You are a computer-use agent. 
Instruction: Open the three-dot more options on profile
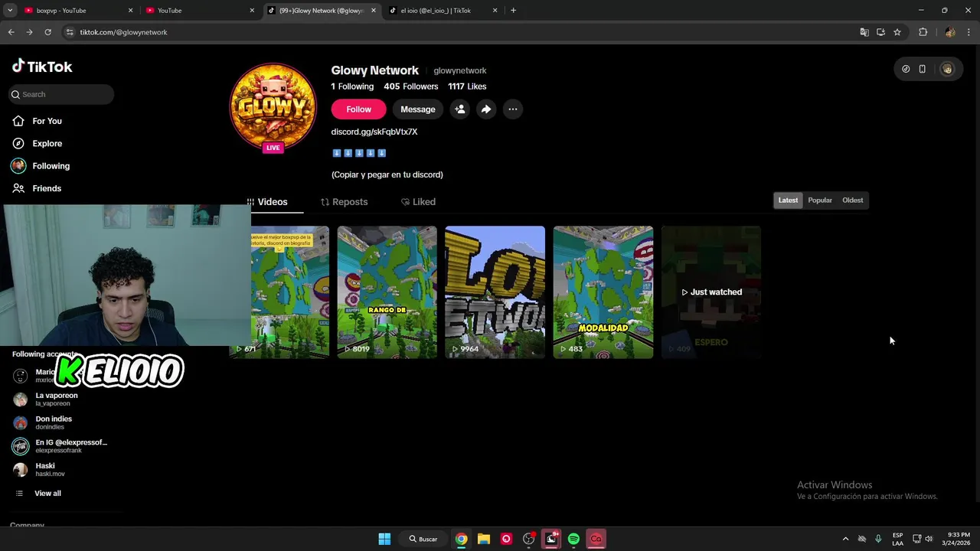(513, 109)
